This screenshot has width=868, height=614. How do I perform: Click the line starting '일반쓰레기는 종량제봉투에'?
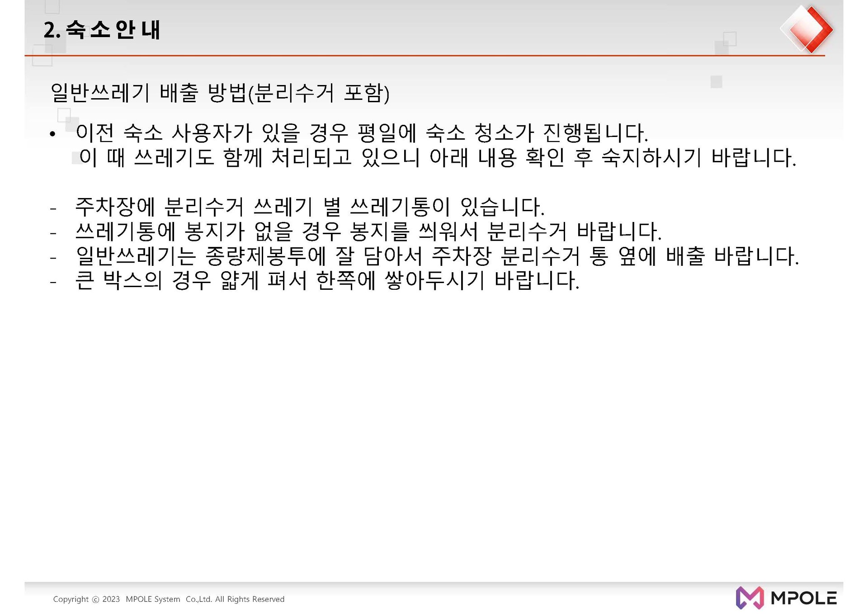coord(438,256)
